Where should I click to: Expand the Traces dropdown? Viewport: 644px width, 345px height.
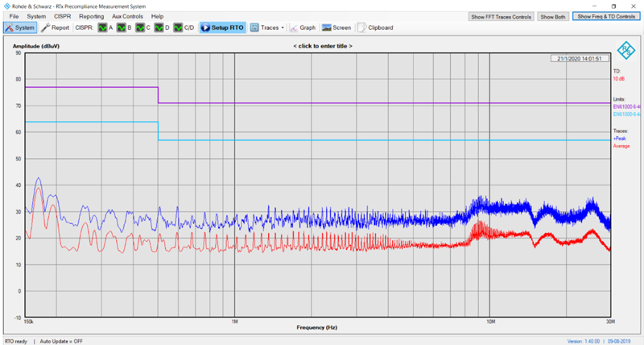point(268,27)
